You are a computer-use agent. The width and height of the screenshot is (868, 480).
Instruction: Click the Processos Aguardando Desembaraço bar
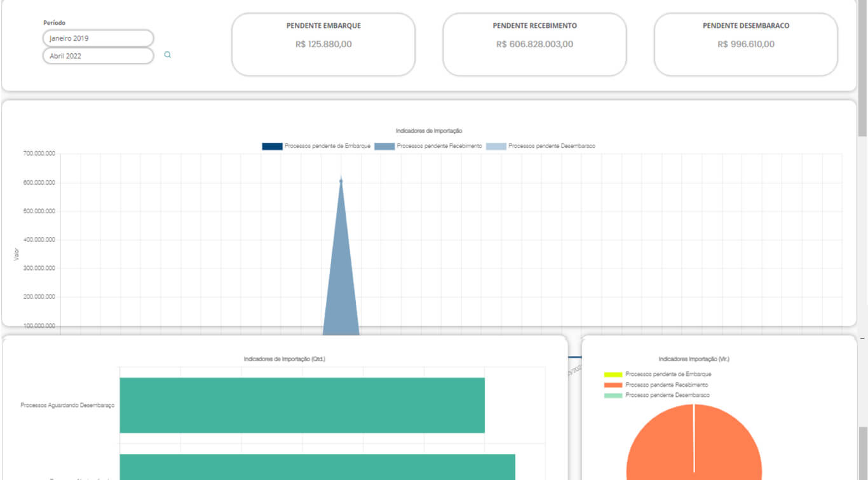point(302,405)
